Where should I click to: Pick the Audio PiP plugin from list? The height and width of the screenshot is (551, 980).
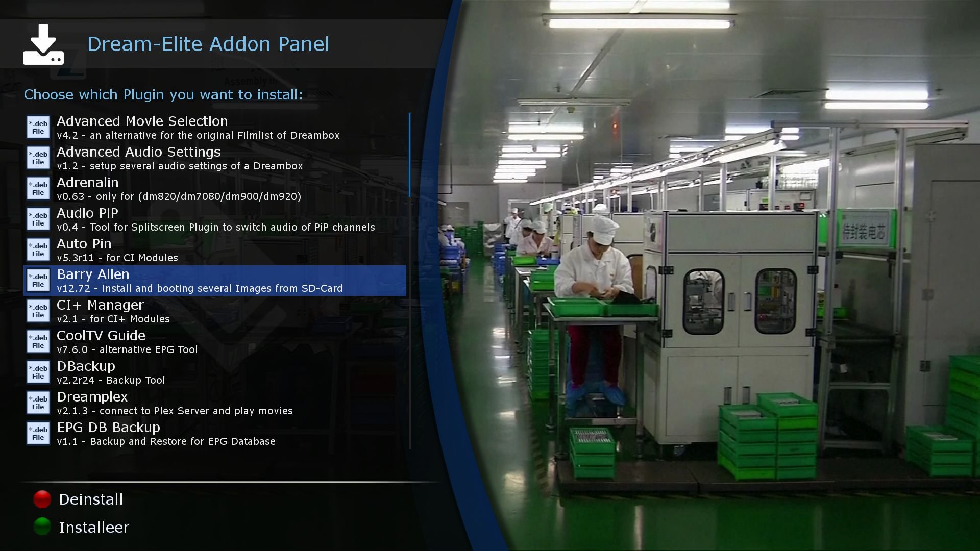[214, 219]
